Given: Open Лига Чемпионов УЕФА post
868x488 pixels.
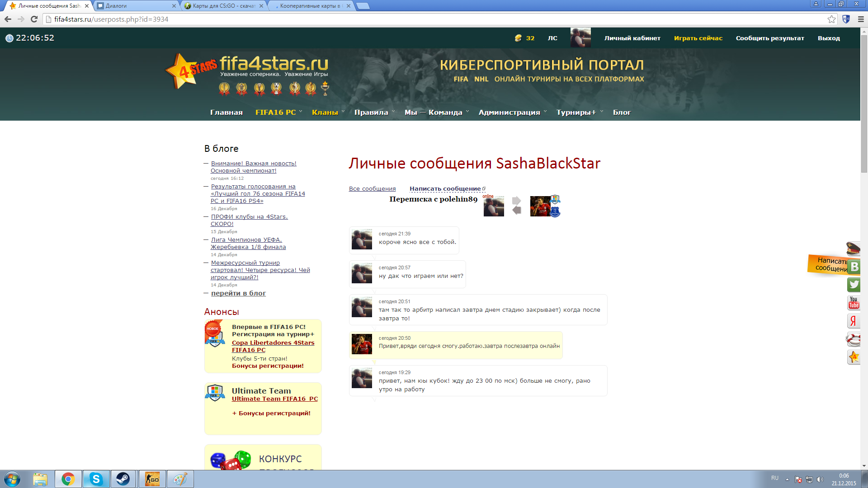Looking at the screenshot, I should click(248, 243).
